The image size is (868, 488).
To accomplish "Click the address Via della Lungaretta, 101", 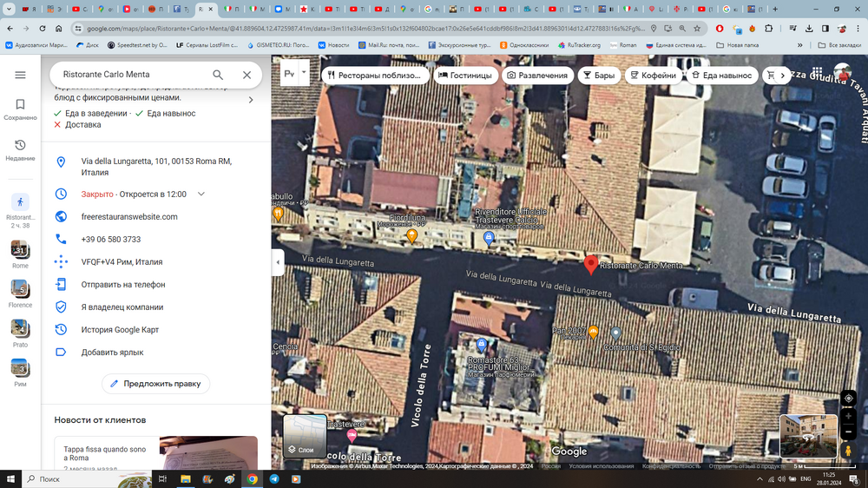I will (156, 167).
